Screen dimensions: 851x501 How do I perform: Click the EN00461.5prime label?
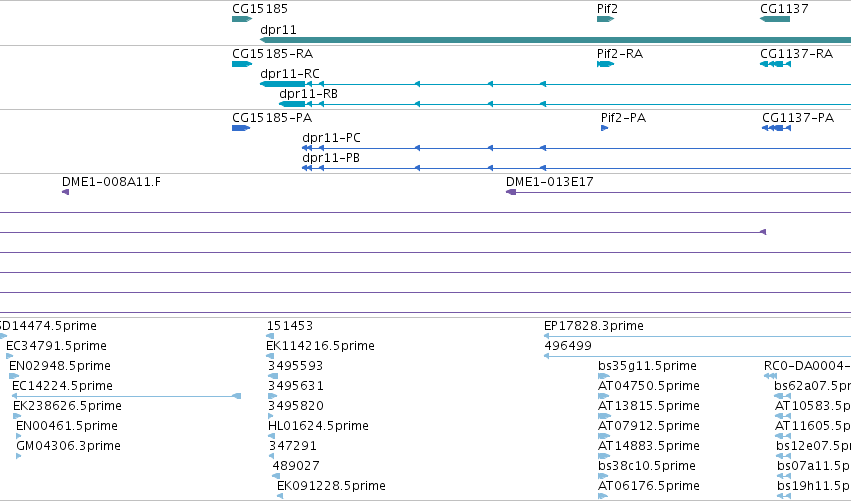[67, 426]
